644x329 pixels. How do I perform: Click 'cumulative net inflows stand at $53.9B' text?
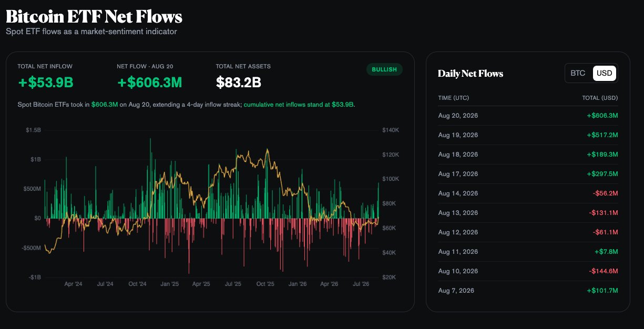[x=299, y=105]
